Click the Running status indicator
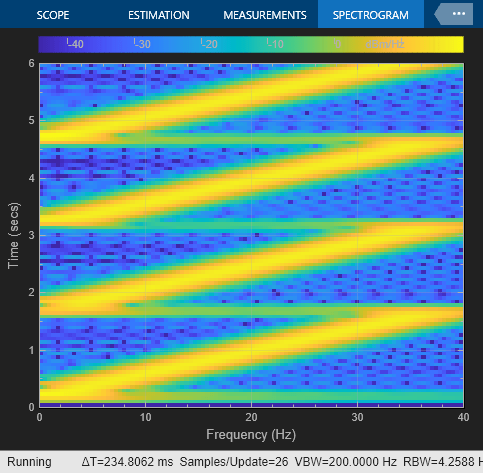 (x=29, y=462)
